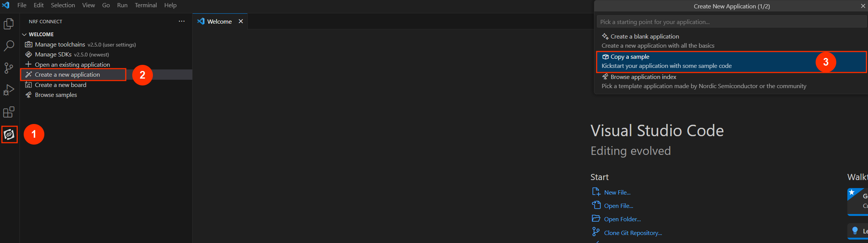Image resolution: width=868 pixels, height=243 pixels.
Task: Choose Copy a sample option
Action: tap(731, 61)
